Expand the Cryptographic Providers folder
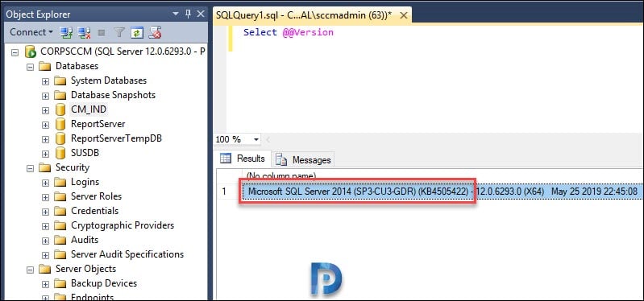The height and width of the screenshot is (301, 644). [45, 226]
